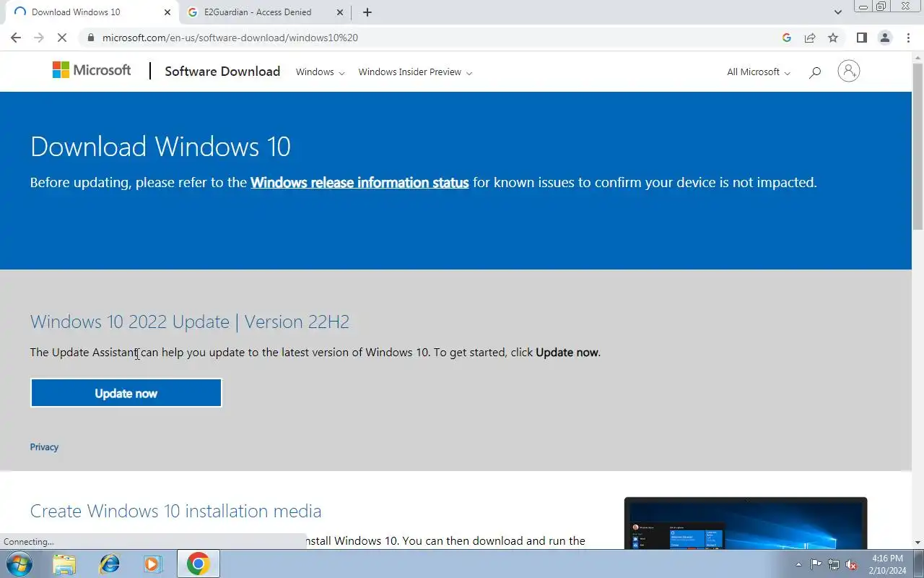Launch Internet Explorer from the taskbar

(109, 564)
